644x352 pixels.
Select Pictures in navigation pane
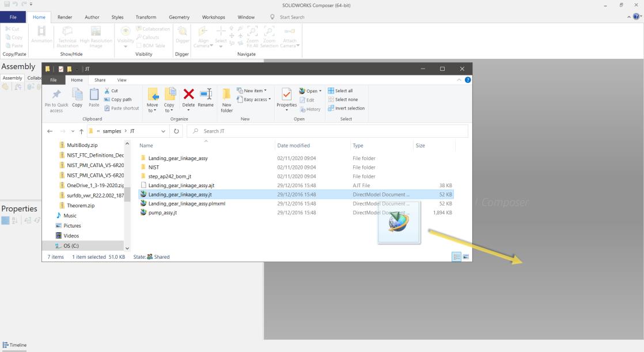(x=72, y=225)
